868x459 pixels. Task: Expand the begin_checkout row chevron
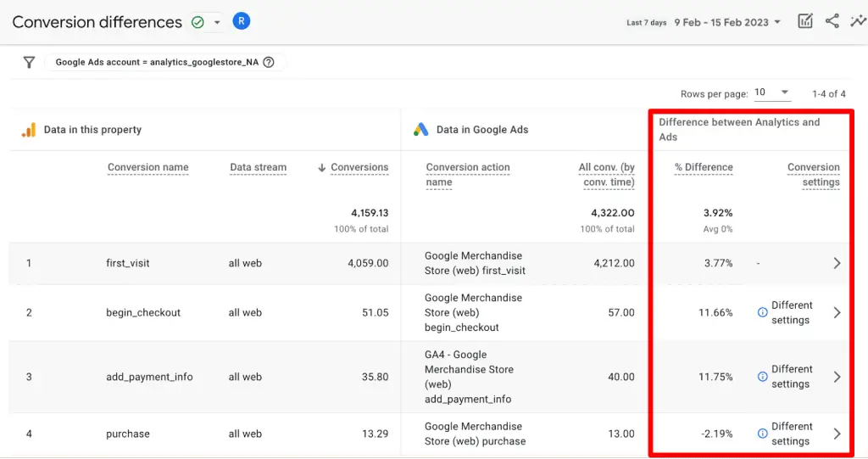tap(837, 313)
